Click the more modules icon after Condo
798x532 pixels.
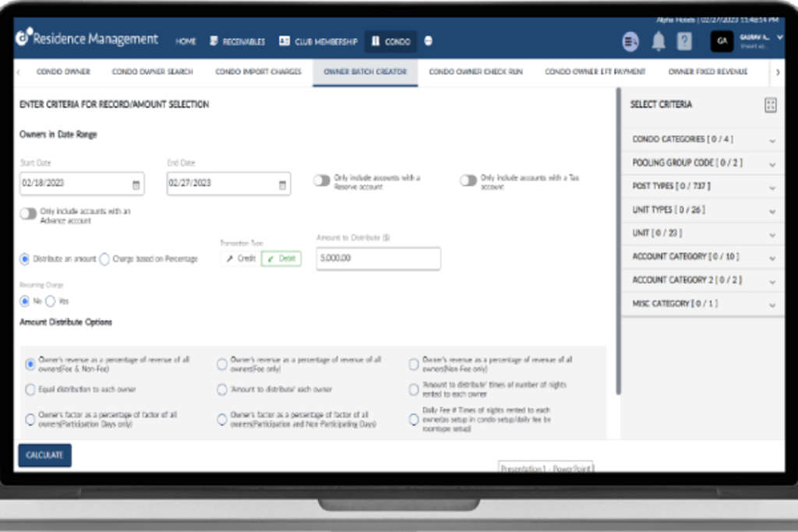(x=428, y=41)
